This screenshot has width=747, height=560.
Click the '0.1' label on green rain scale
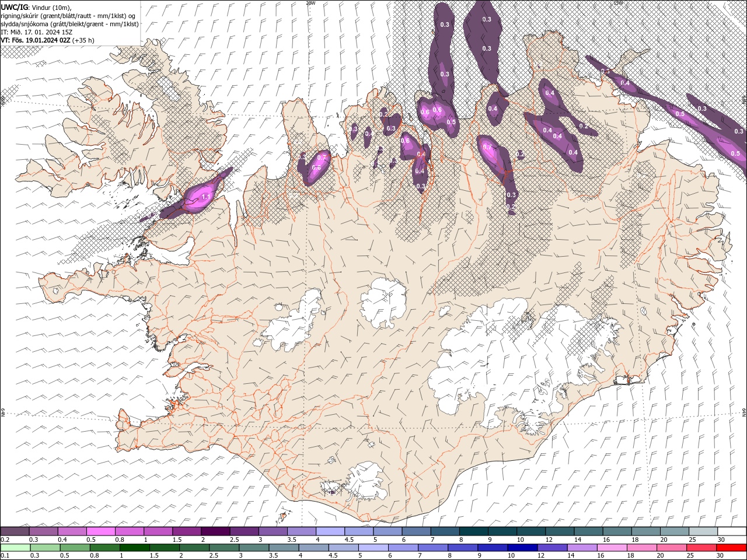click(x=5, y=556)
